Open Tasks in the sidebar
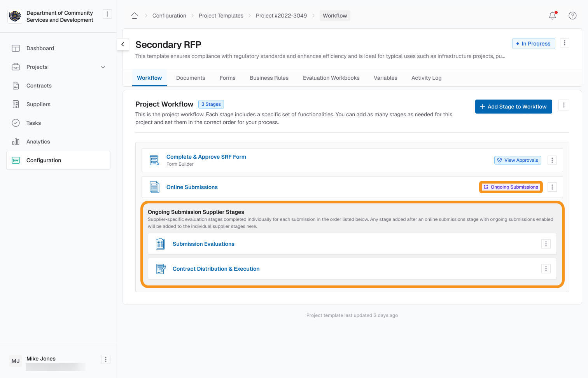588x378 pixels. point(33,123)
